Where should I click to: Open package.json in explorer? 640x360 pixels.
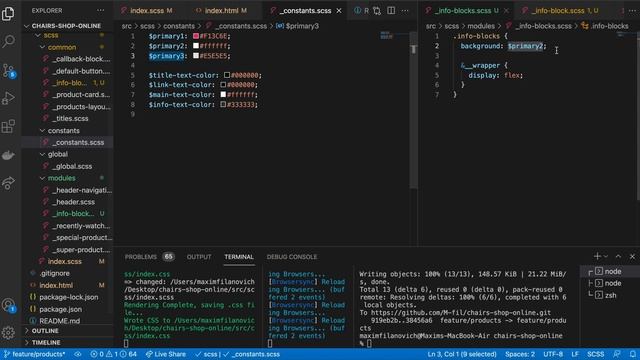point(60,309)
